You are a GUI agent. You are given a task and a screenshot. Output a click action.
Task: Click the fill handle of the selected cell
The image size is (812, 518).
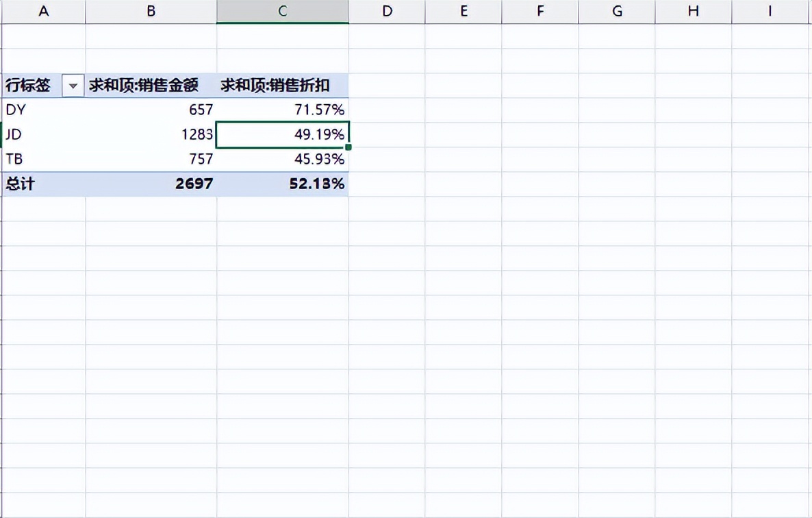[x=348, y=147]
